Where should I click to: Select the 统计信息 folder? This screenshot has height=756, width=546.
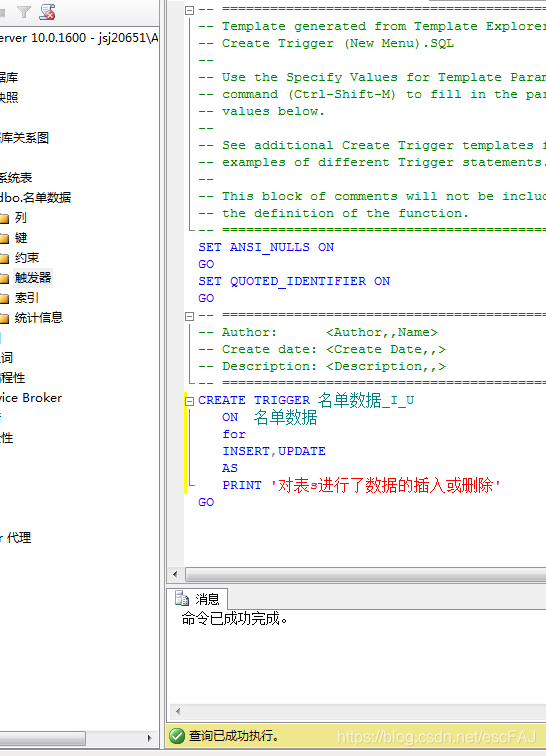coord(39,317)
